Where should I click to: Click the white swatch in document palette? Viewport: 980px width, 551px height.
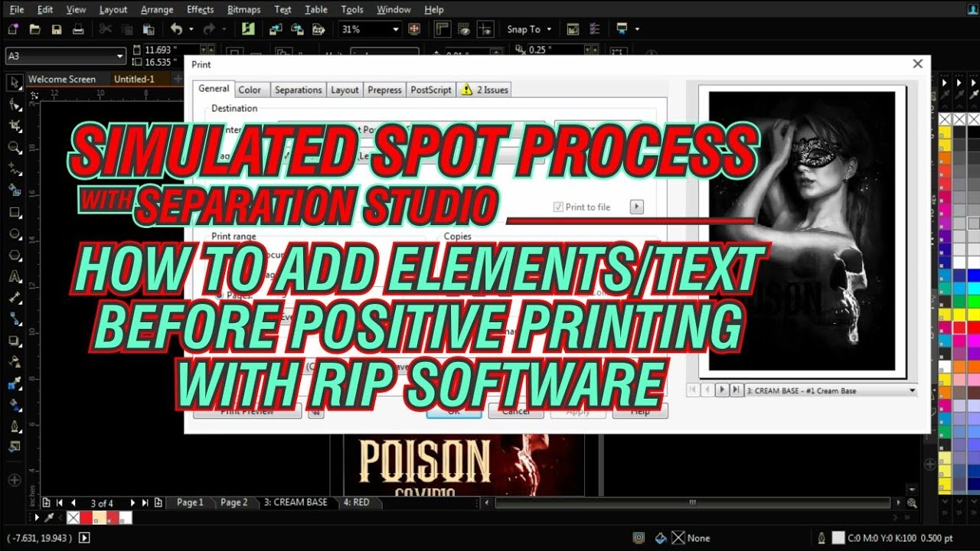point(125,518)
